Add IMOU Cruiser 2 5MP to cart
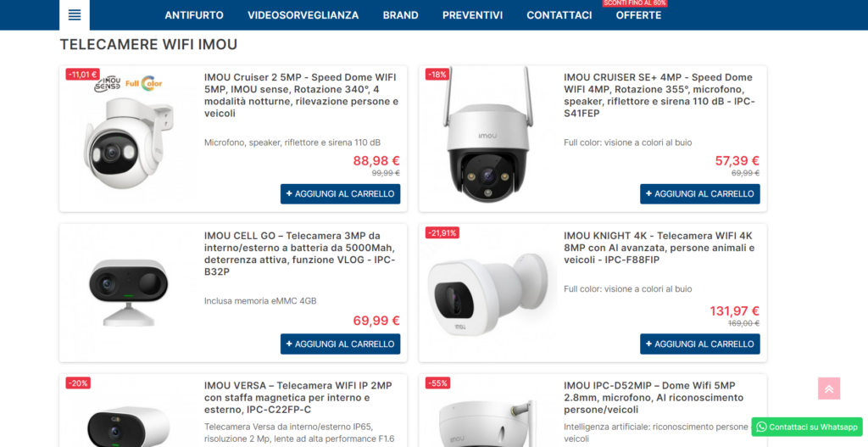868x447 pixels. (340, 194)
